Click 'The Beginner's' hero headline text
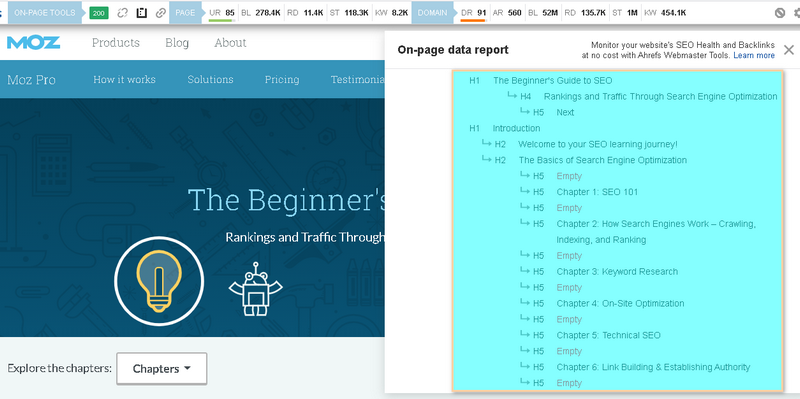Screen dimensions: 800x399 286,200
